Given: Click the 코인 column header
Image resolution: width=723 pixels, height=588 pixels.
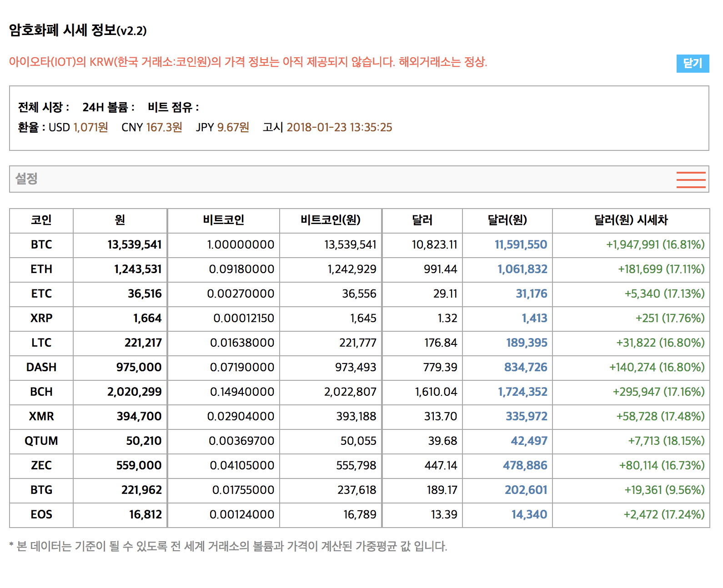Looking at the screenshot, I should click(x=41, y=220).
